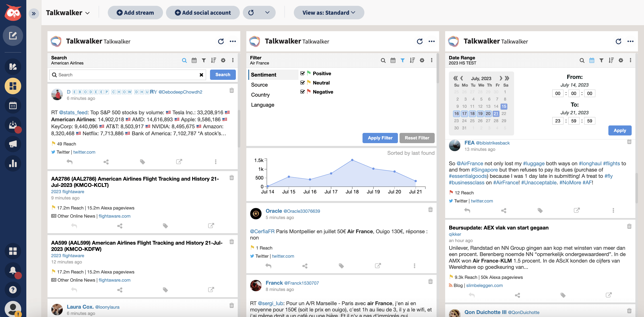Refresh the American Airlines stream

pos(220,41)
